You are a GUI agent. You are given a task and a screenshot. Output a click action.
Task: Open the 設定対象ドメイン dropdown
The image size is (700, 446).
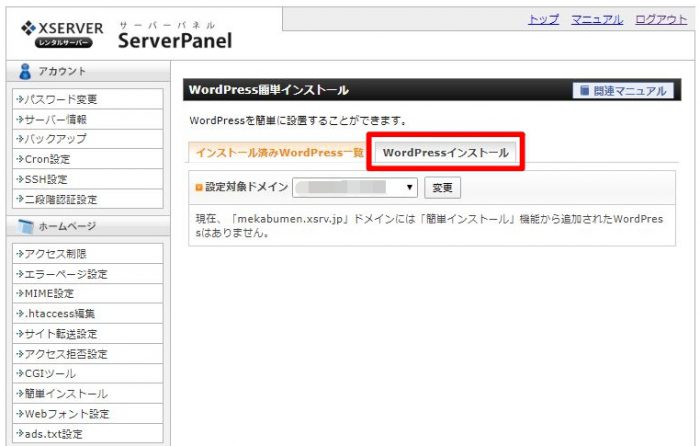click(x=355, y=187)
